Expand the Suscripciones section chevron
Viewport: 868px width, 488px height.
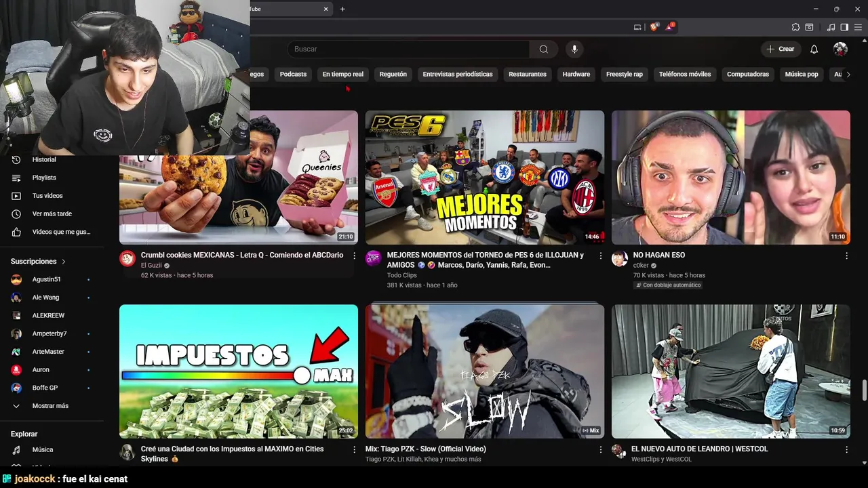click(64, 262)
